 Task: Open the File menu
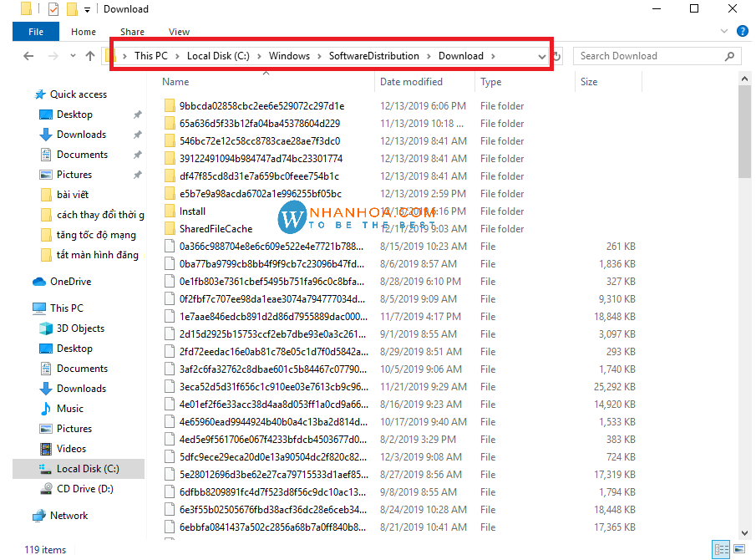click(x=36, y=32)
